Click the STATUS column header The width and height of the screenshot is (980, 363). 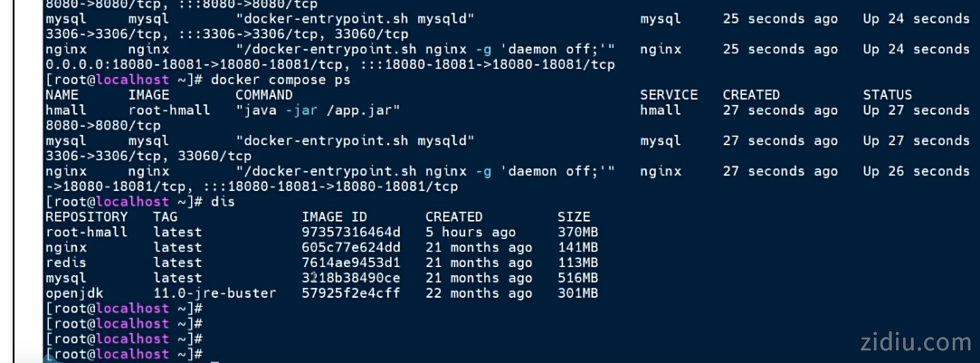point(888,95)
